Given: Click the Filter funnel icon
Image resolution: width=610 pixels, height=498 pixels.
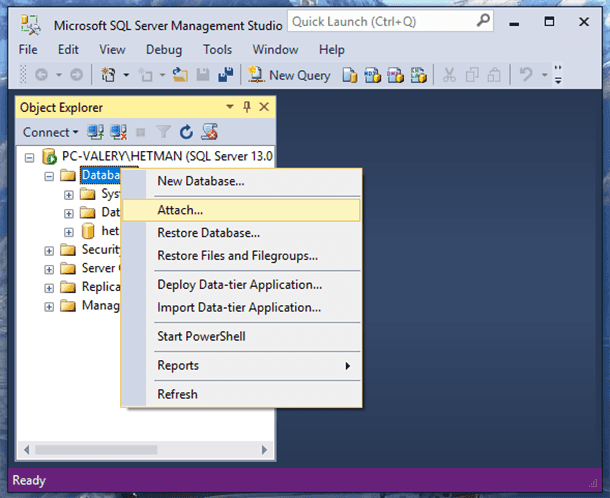Looking at the screenshot, I should tap(163, 132).
